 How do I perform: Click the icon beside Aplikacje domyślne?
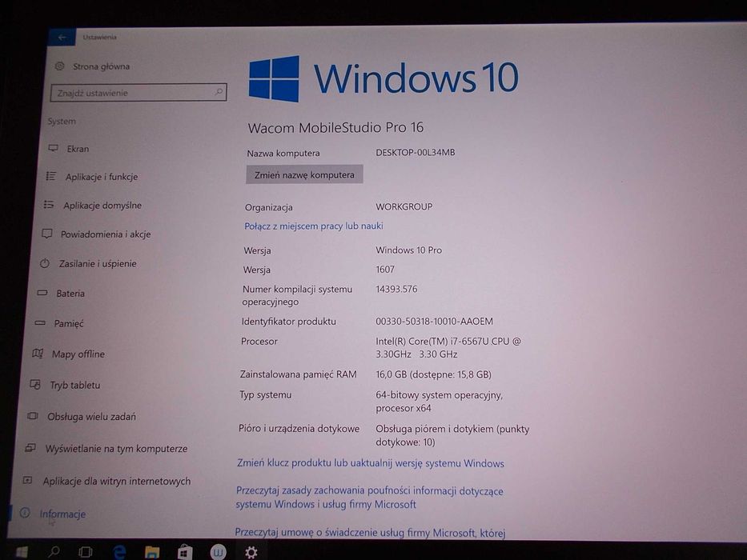(x=48, y=205)
